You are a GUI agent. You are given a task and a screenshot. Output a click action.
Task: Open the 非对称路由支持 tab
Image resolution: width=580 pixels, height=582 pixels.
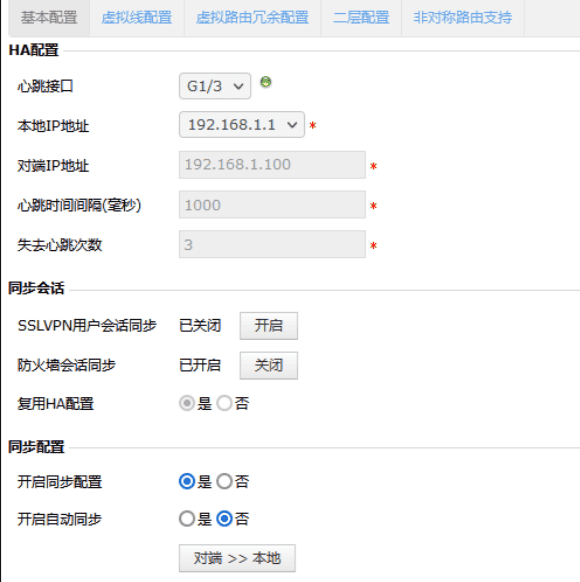click(x=463, y=17)
